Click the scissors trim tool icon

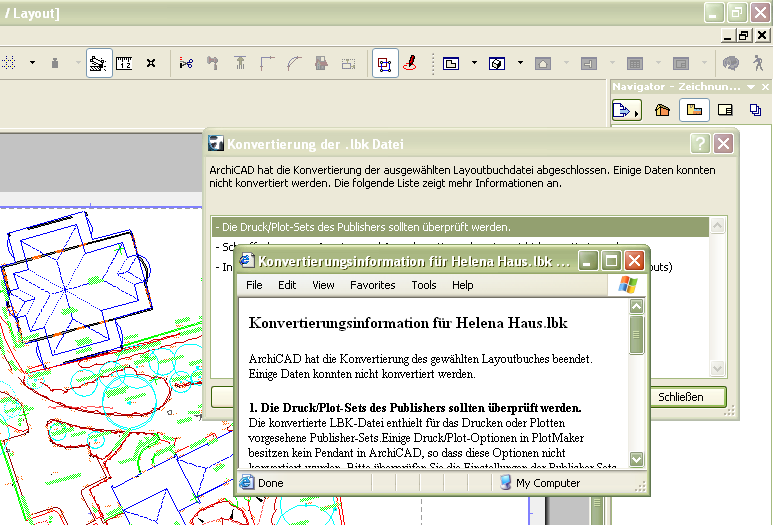186,63
